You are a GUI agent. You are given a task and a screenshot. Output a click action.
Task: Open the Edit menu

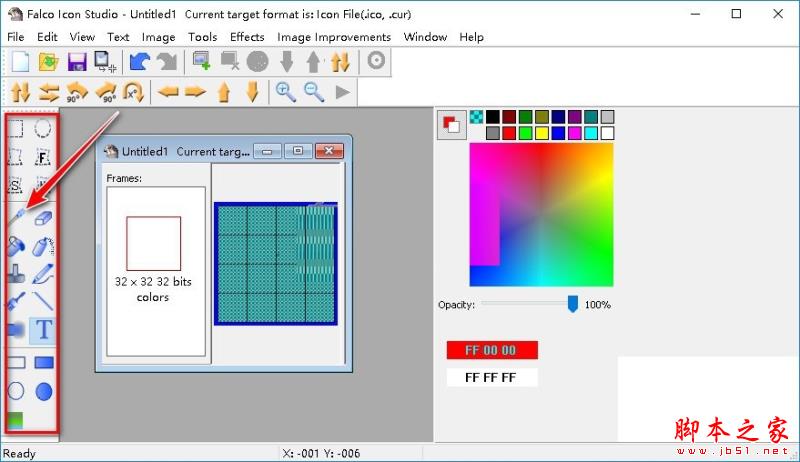click(47, 37)
